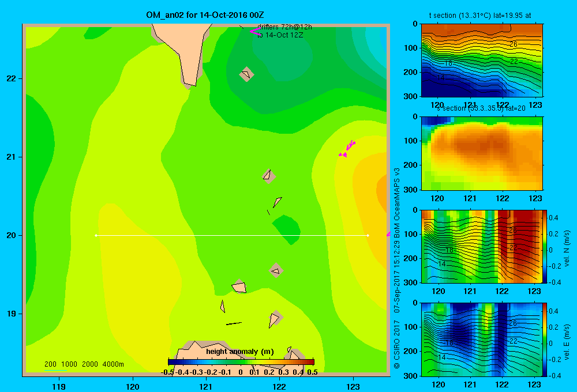Click contour label "26" in temperature section

[x=514, y=44]
